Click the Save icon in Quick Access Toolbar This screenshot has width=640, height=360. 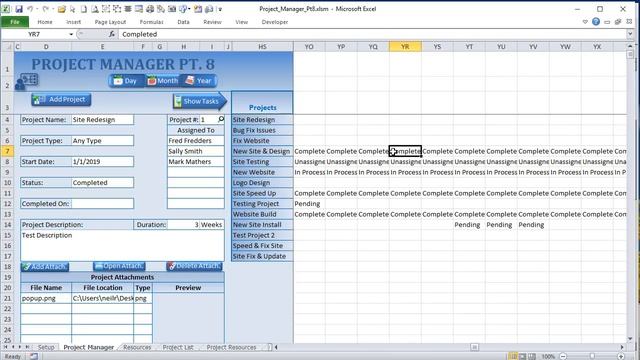click(x=19, y=9)
